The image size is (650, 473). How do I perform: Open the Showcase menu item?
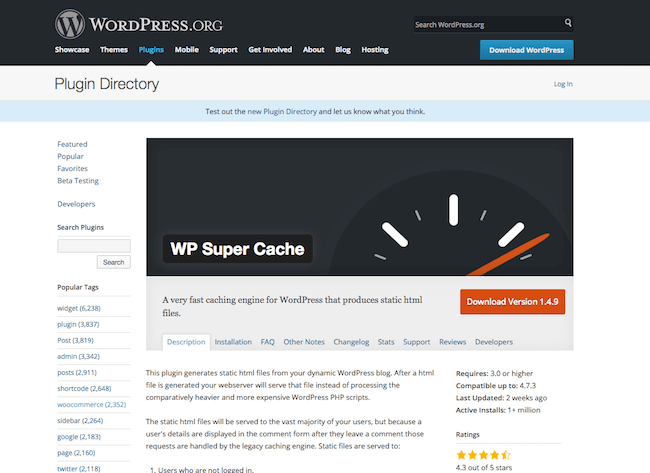[x=72, y=50]
